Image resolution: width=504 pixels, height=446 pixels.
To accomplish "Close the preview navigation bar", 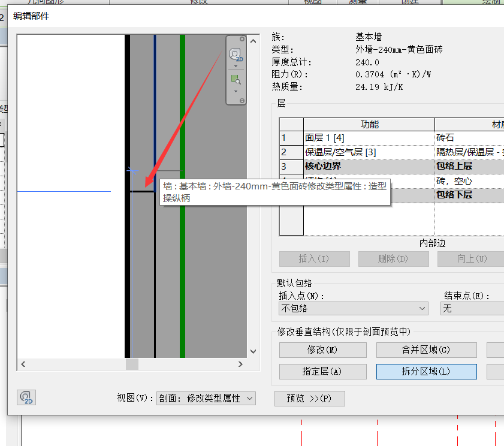I will click(242, 40).
